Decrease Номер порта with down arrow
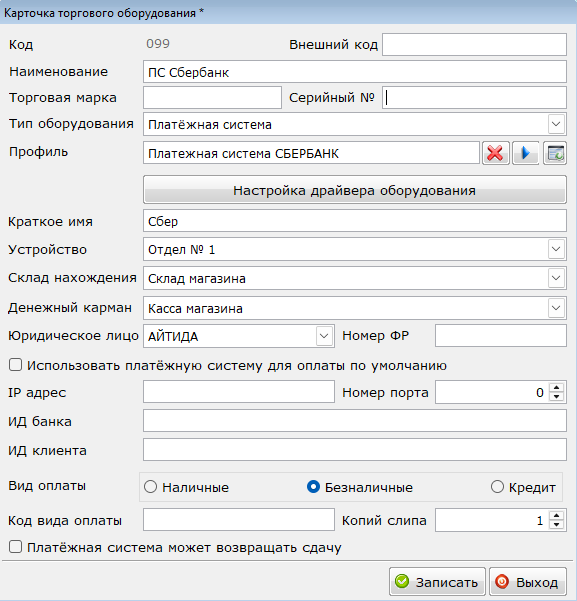577x601 pixels. click(x=556, y=397)
